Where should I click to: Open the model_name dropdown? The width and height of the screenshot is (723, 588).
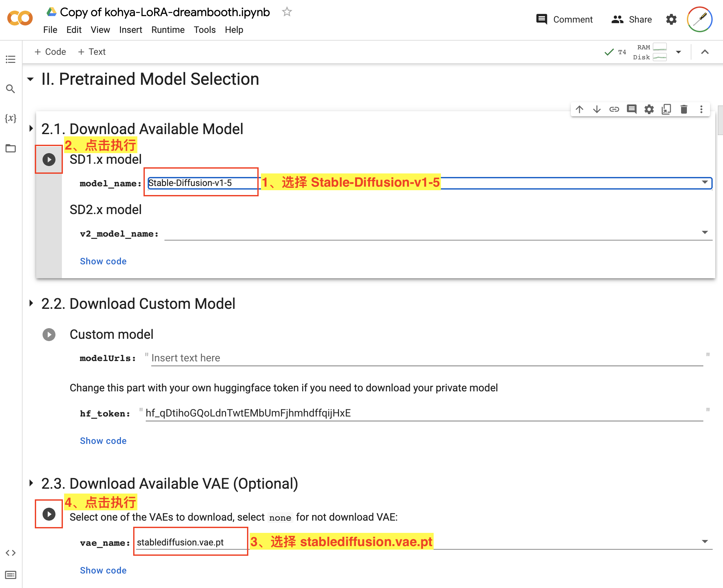(x=705, y=182)
